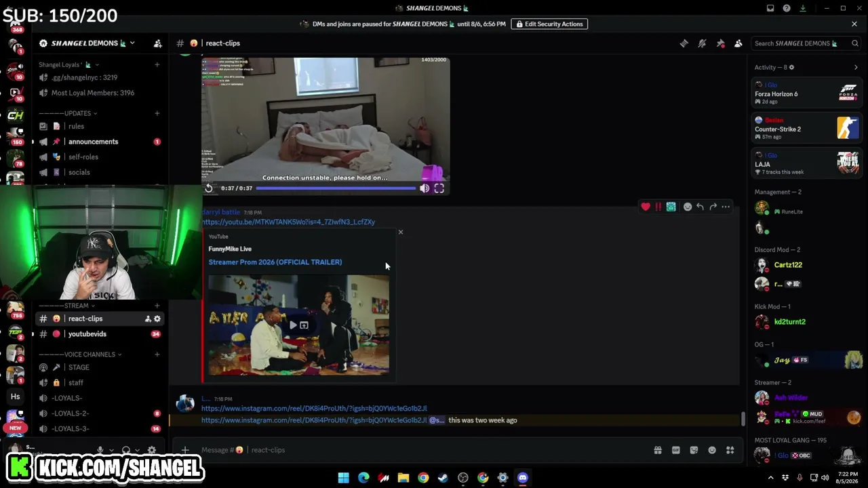Forward the hovered message

pos(713,207)
